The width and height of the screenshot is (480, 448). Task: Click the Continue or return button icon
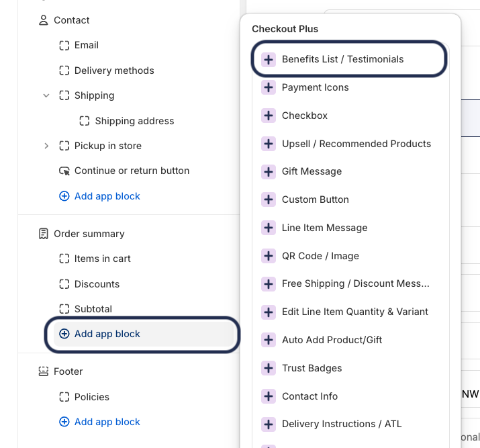[64, 171]
